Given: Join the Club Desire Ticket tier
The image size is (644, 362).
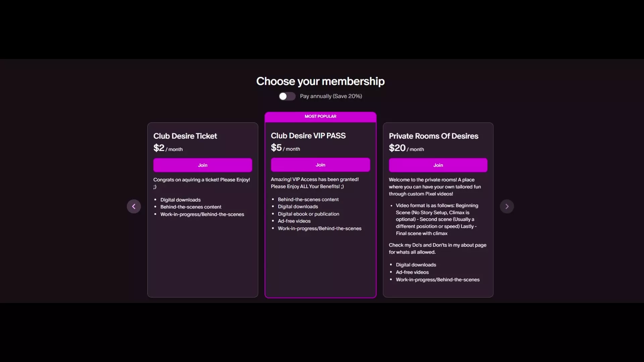Looking at the screenshot, I should point(203,165).
